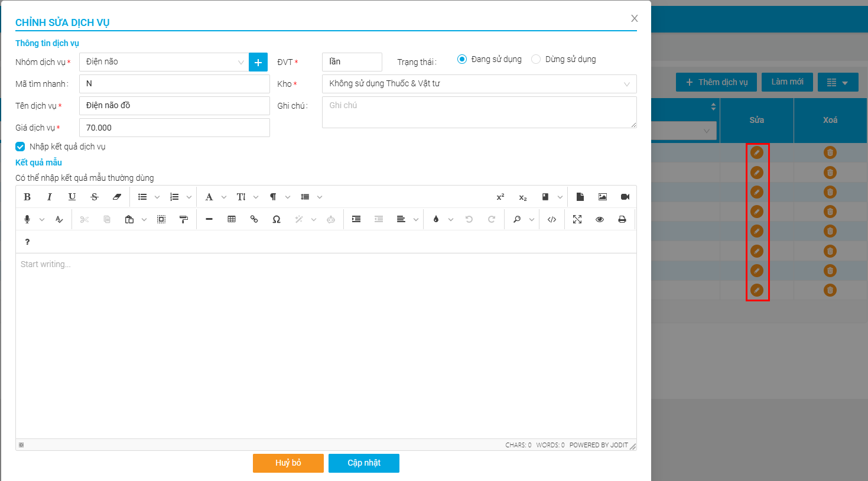Screen dimensions: 868x481
Task: Insert a horizontal line
Action: coord(209,219)
